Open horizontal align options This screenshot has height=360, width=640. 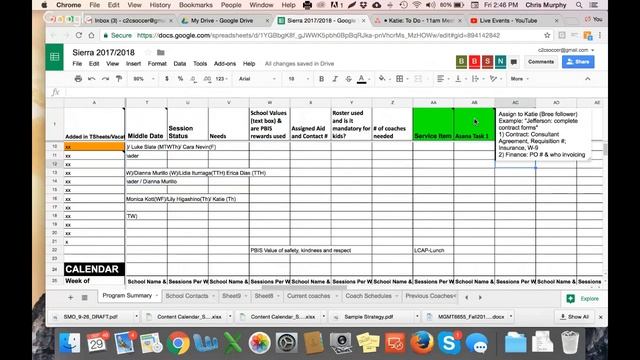441,79
